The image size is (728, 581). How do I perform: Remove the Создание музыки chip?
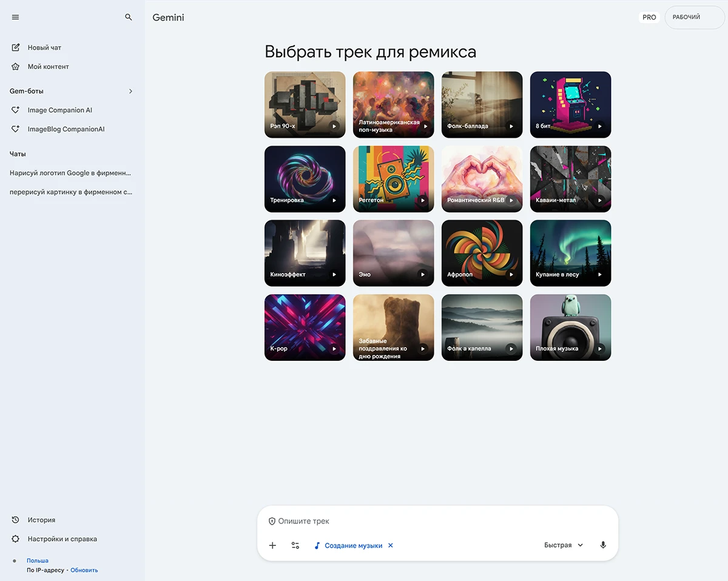point(391,545)
